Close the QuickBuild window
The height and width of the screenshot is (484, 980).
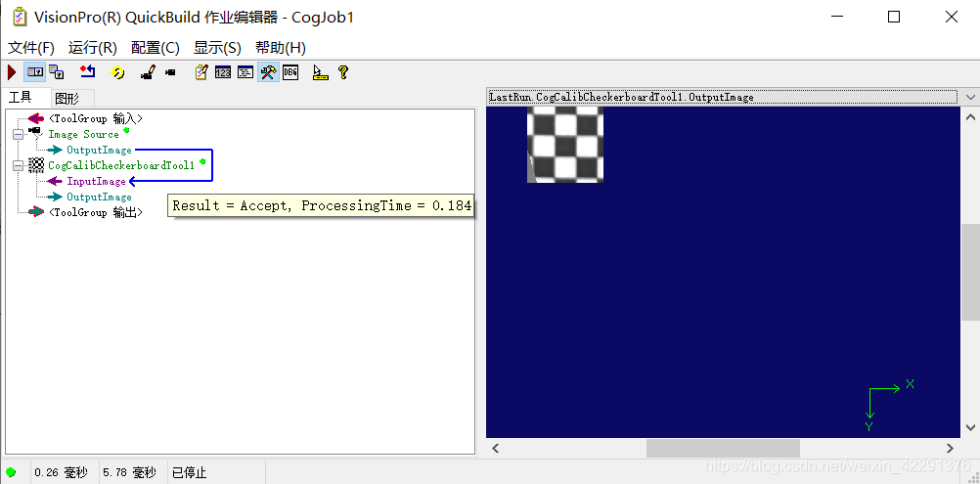click(x=952, y=17)
